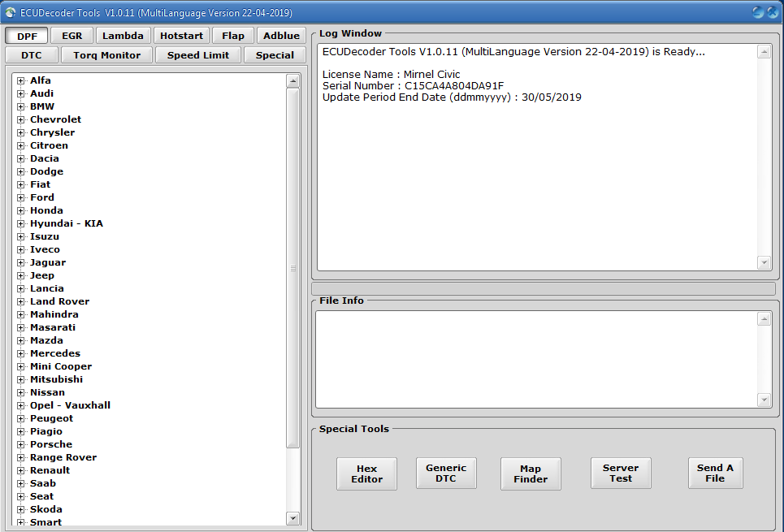Expand the Audi tree node
784x532 pixels.
tap(20, 93)
